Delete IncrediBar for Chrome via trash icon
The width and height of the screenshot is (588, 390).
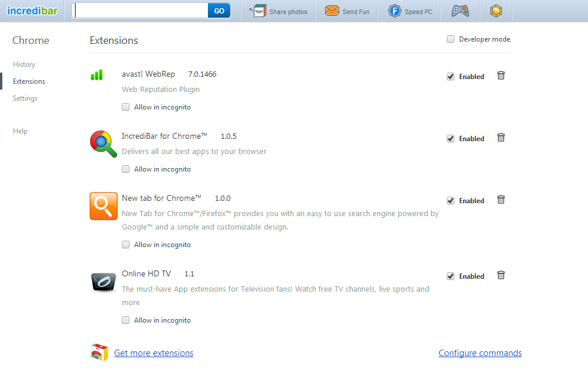coord(501,138)
